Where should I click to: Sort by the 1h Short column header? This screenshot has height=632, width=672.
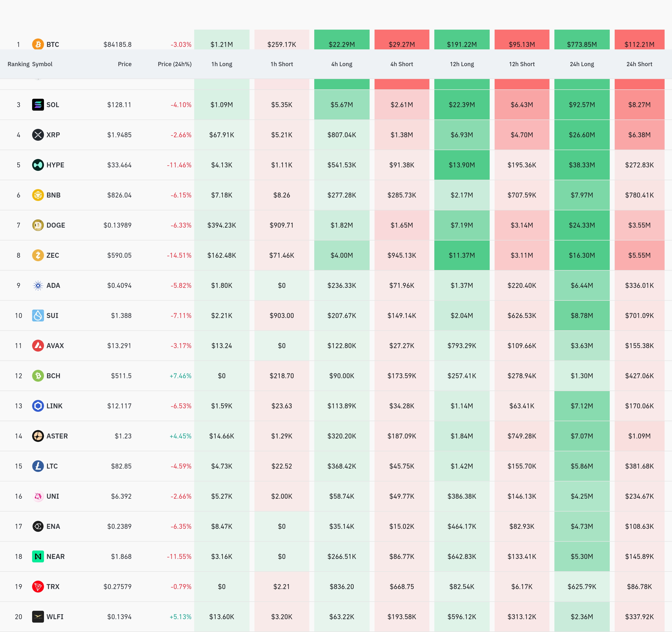click(282, 64)
